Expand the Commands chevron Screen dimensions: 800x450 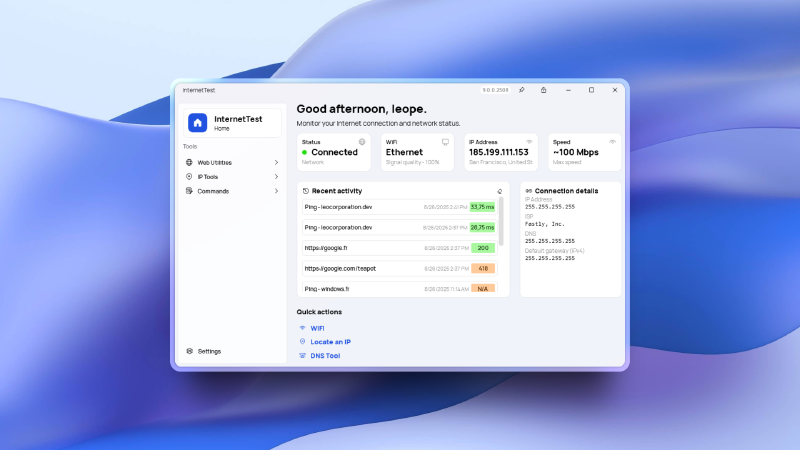coord(276,191)
